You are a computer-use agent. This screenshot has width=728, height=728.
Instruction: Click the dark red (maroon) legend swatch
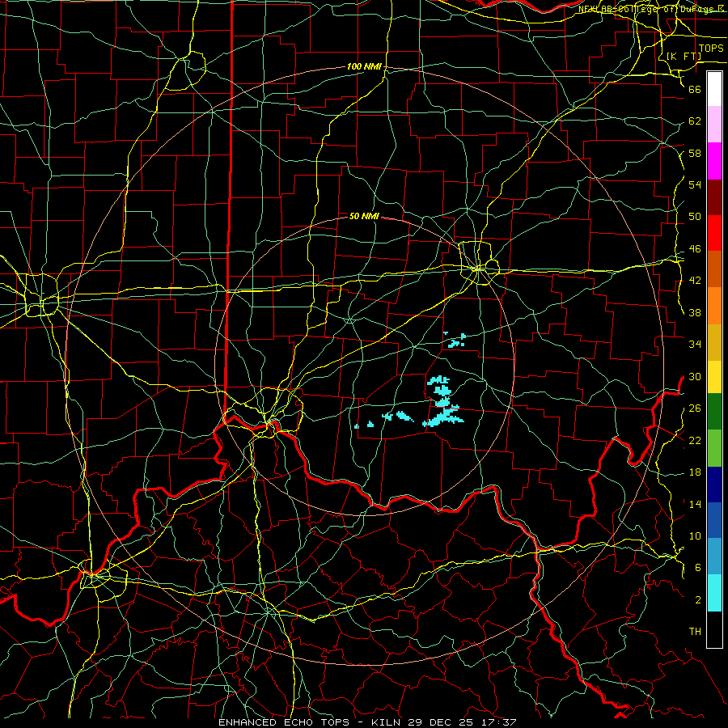(714, 197)
